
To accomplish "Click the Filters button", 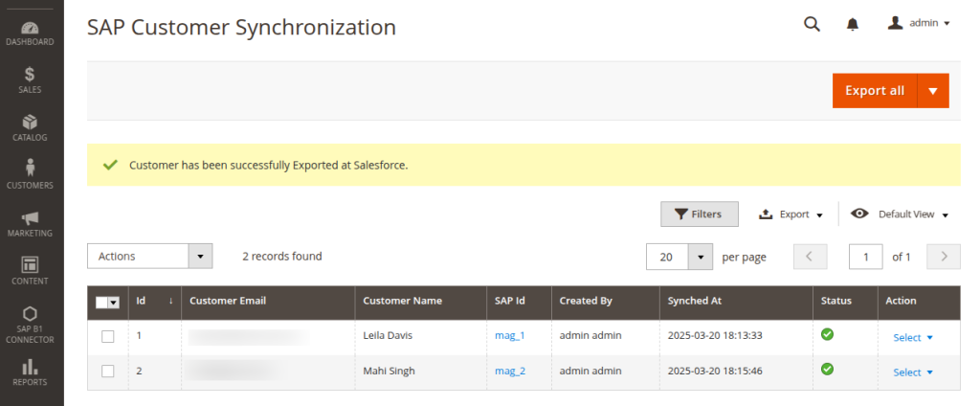I will click(699, 214).
